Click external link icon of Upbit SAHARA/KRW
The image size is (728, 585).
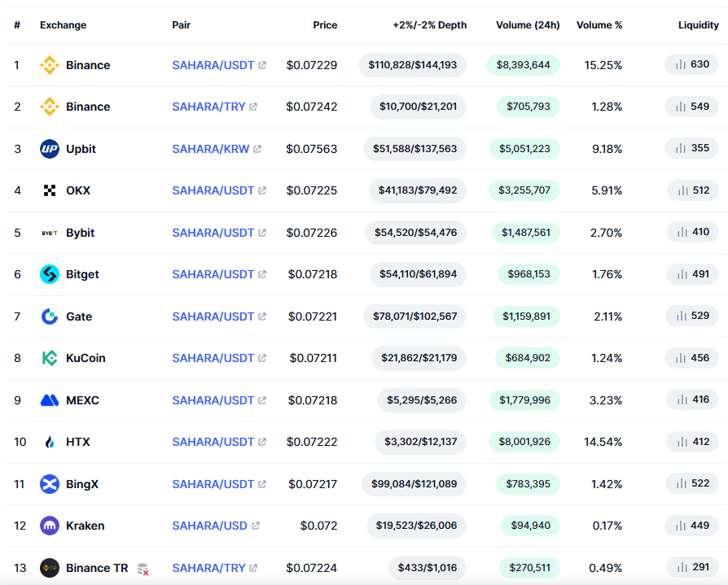pyautogui.click(x=257, y=149)
